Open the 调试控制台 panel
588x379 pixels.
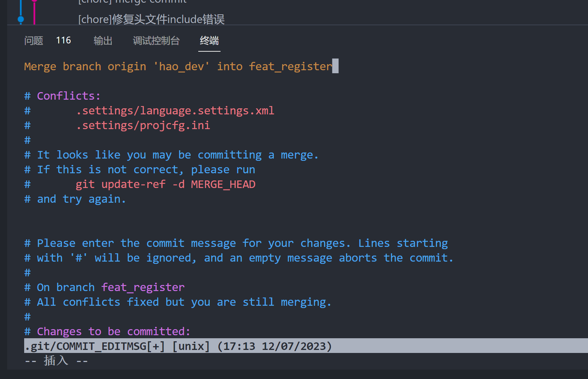click(x=156, y=41)
